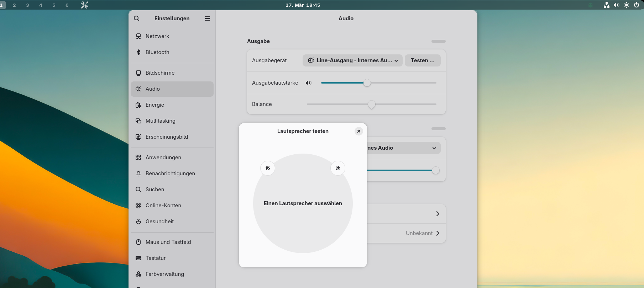Click the power icon in top panel
This screenshot has height=288, width=644.
637,5
